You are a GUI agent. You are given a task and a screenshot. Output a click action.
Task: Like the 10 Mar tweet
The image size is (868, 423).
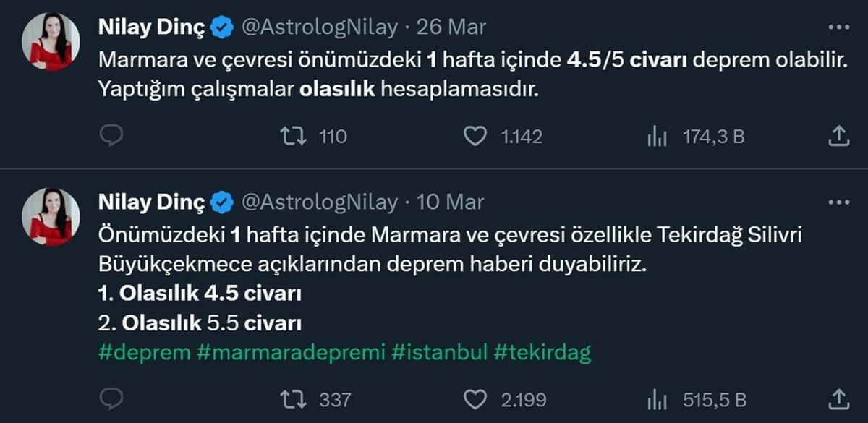click(475, 398)
